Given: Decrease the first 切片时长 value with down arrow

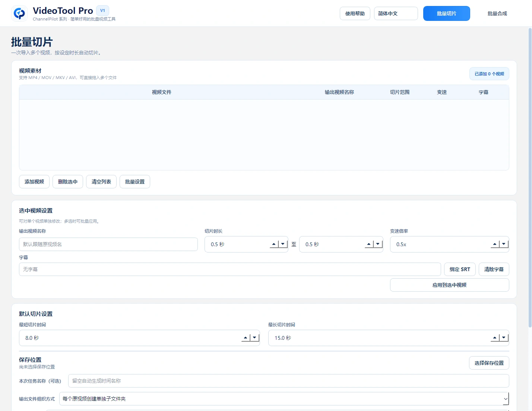Looking at the screenshot, I should 283,244.
